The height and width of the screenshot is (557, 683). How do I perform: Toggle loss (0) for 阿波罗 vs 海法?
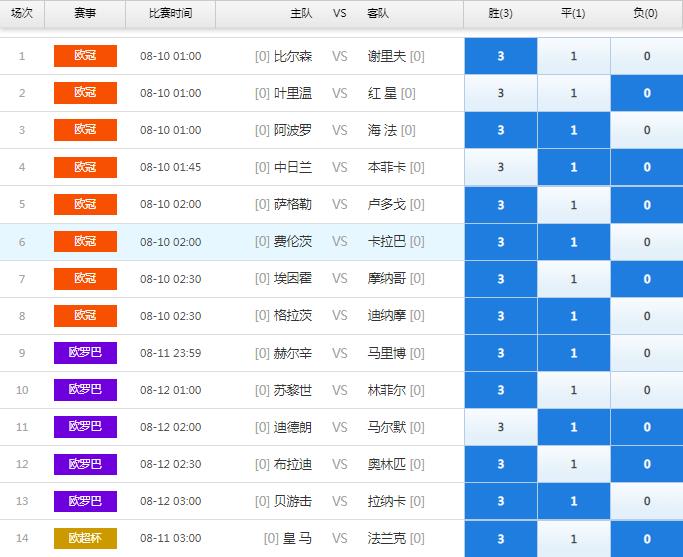tap(647, 130)
